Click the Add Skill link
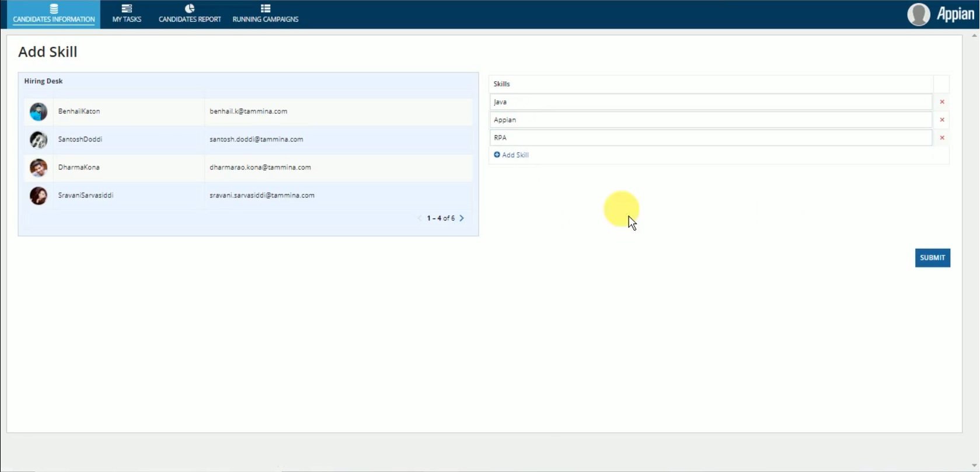Viewport: 980px width, 472px height. point(511,155)
